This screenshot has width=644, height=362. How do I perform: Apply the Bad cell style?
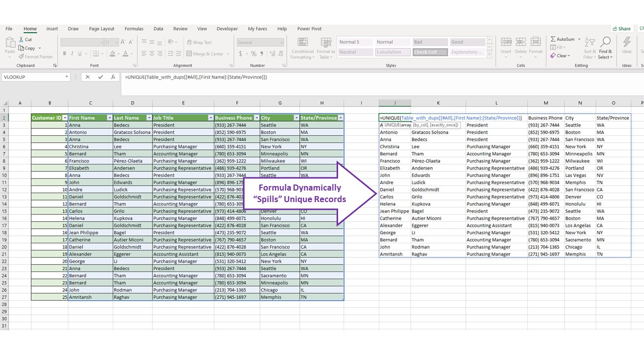(x=430, y=42)
